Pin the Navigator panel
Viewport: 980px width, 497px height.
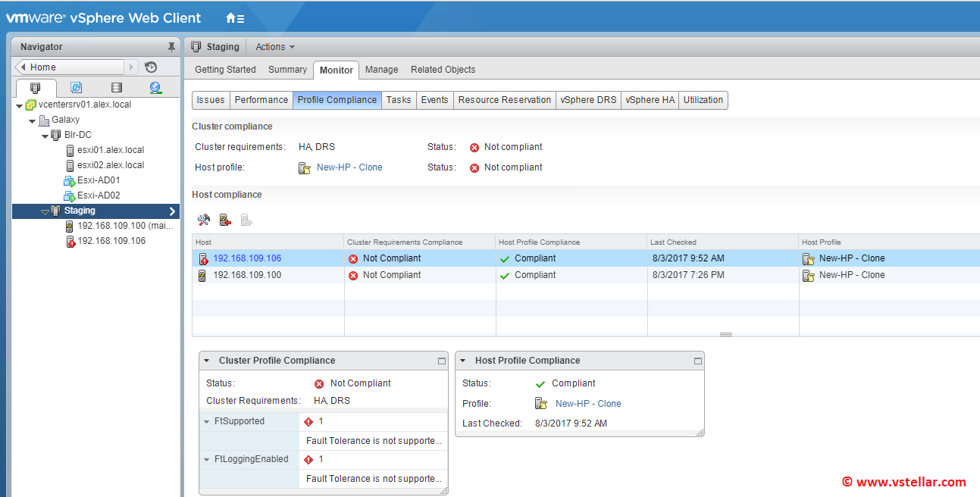171,47
